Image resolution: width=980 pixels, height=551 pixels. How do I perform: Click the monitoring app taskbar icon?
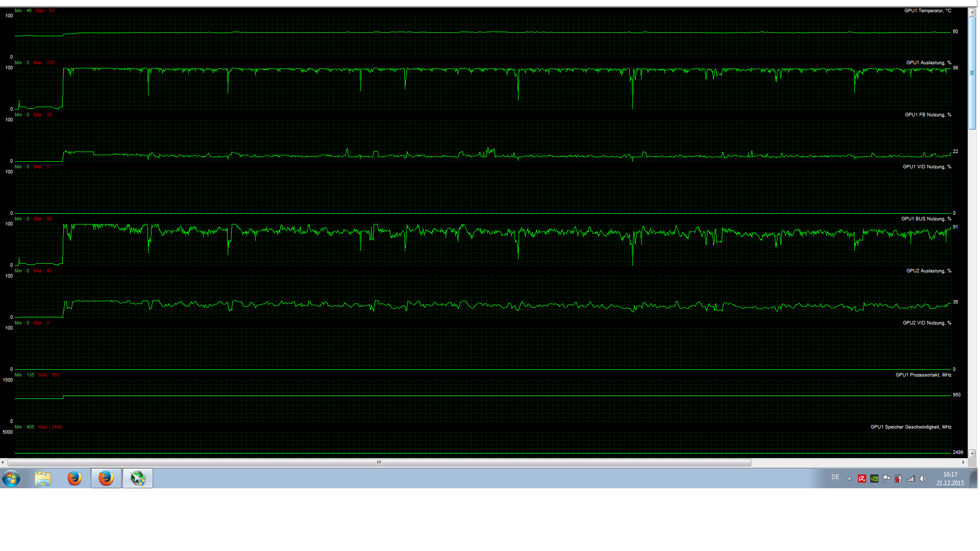click(x=138, y=479)
